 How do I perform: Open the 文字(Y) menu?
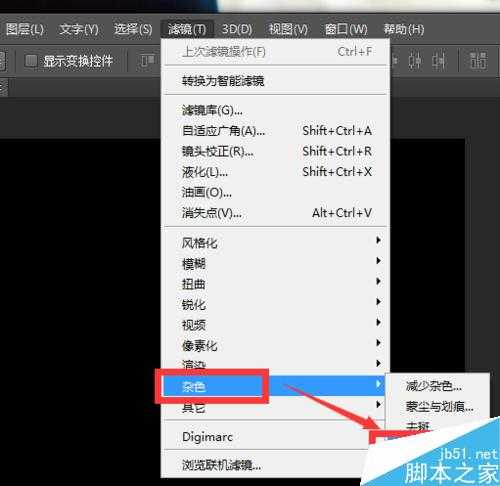pos(79,30)
